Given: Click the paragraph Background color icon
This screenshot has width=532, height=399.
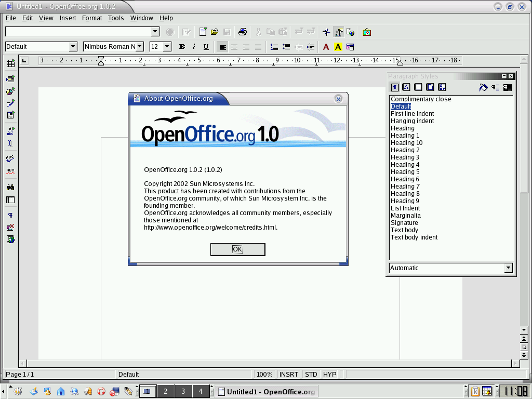Looking at the screenshot, I should point(350,47).
